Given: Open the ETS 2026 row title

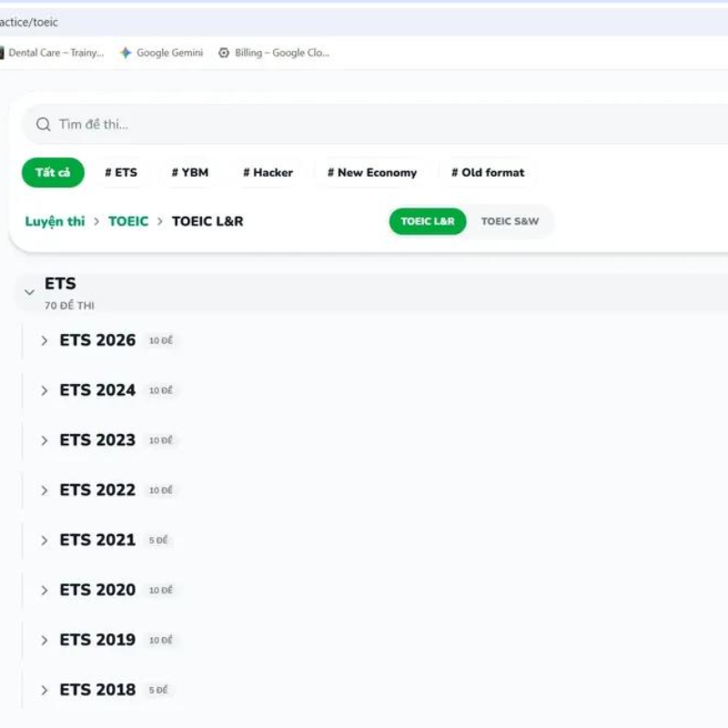Looking at the screenshot, I should (x=97, y=340).
